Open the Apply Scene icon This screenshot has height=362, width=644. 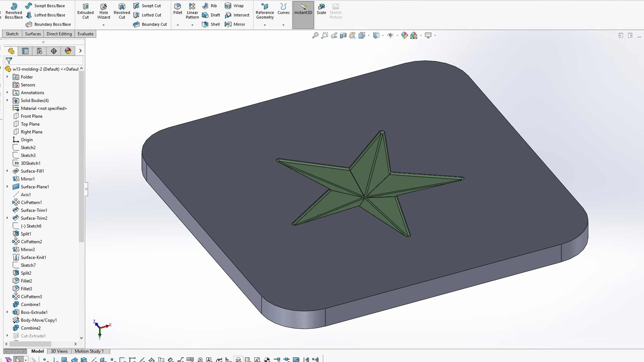[414, 35]
